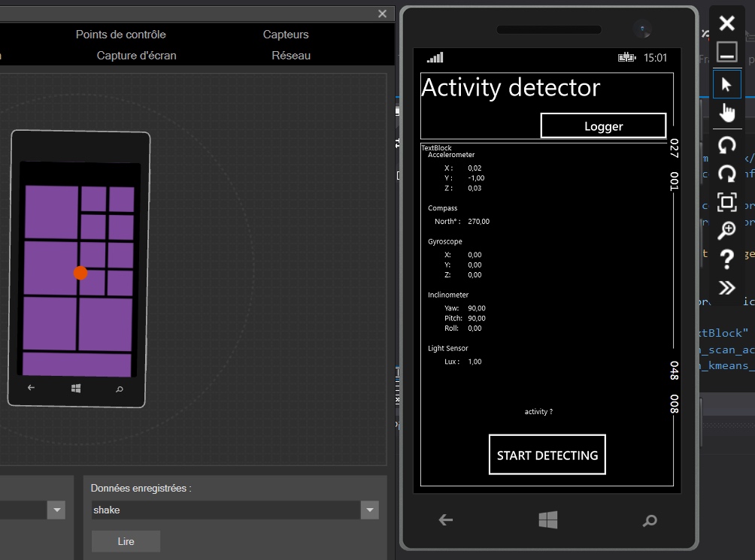Rotate the emulator left

coord(726,144)
